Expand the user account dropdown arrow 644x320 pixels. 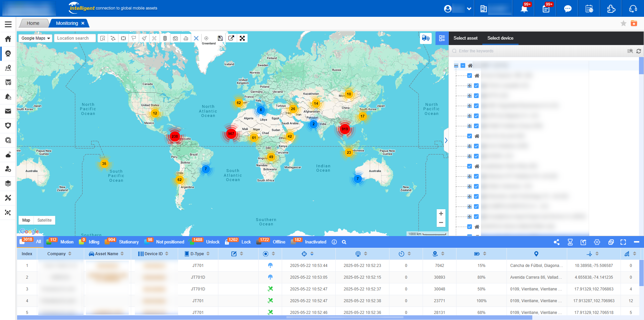(x=469, y=9)
